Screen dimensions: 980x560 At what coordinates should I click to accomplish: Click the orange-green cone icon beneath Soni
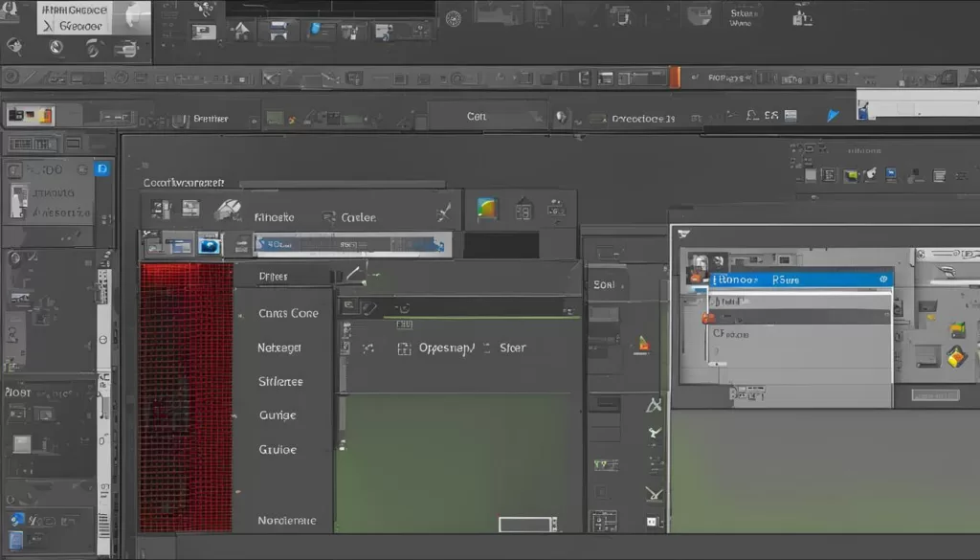coord(643,343)
